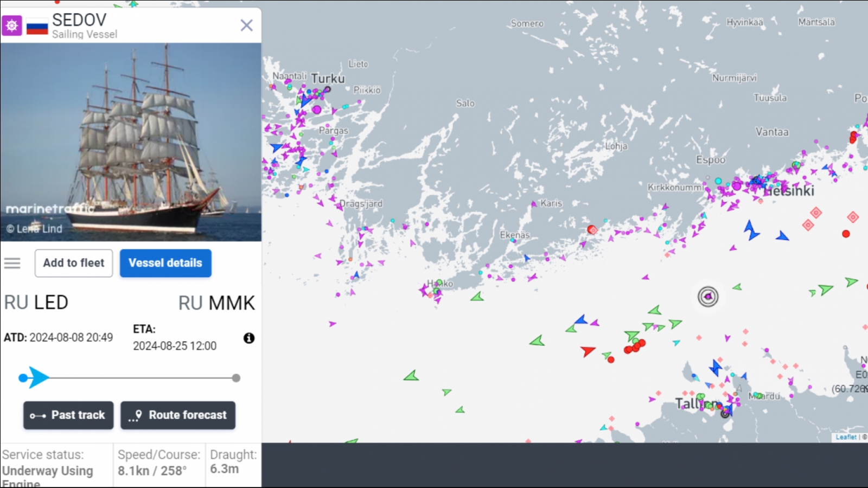Click the ETA 2024-08-25 12:00 value
The image size is (868, 488).
[x=175, y=346]
